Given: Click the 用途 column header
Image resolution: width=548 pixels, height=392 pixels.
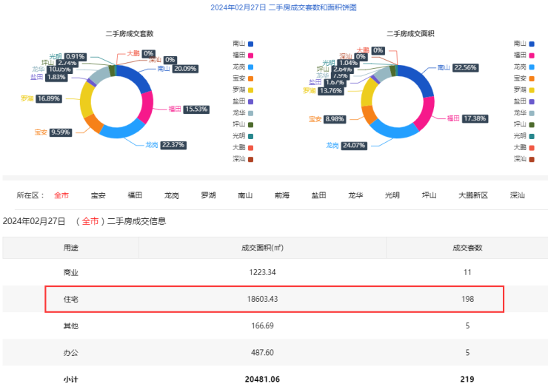Looking at the screenshot, I should pos(71,248).
